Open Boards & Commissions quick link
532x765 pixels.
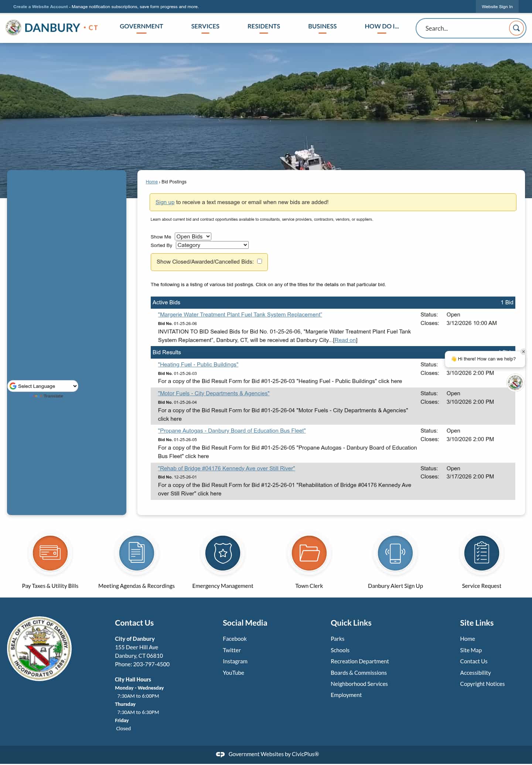coord(359,673)
